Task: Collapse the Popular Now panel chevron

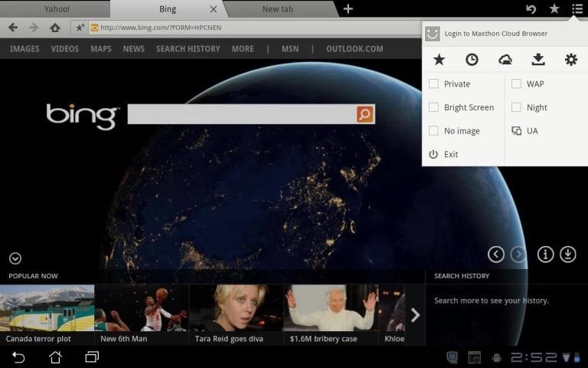Action: (15, 259)
